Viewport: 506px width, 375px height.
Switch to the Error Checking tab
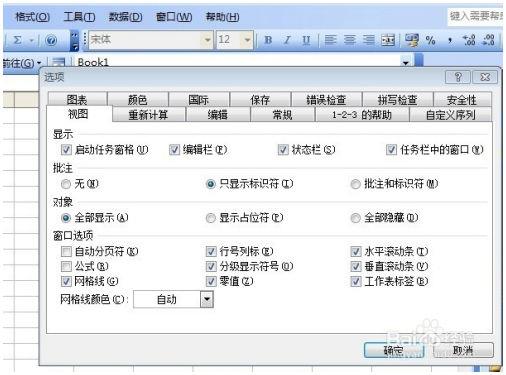pos(326,100)
